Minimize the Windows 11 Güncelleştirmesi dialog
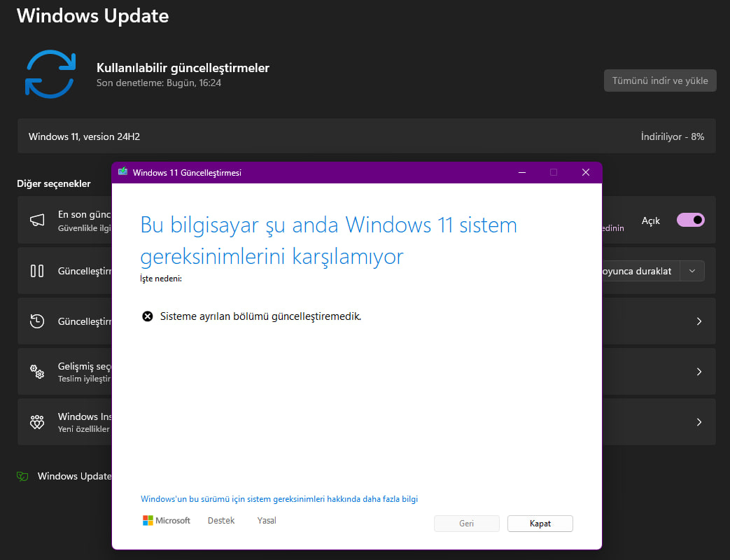Image resolution: width=730 pixels, height=560 pixels. (522, 172)
